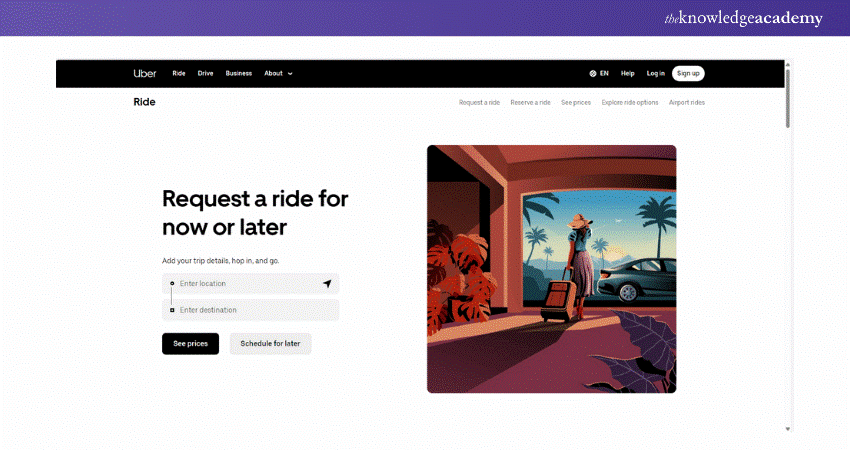Click the Uber logo in header

145,73
